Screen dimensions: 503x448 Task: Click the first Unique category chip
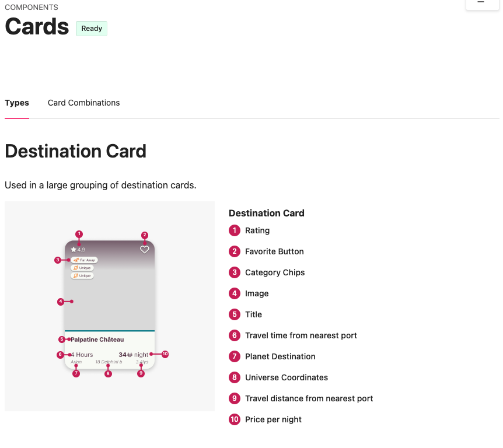tap(82, 268)
